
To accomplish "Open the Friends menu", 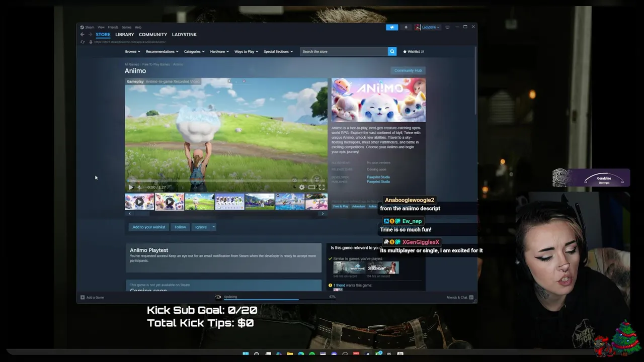I will click(x=113, y=27).
